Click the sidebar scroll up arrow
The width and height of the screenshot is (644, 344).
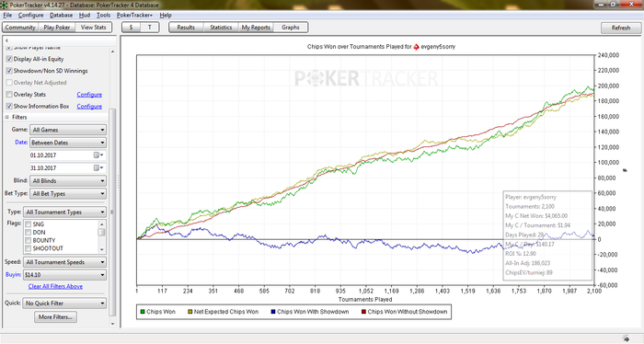pos(113,52)
